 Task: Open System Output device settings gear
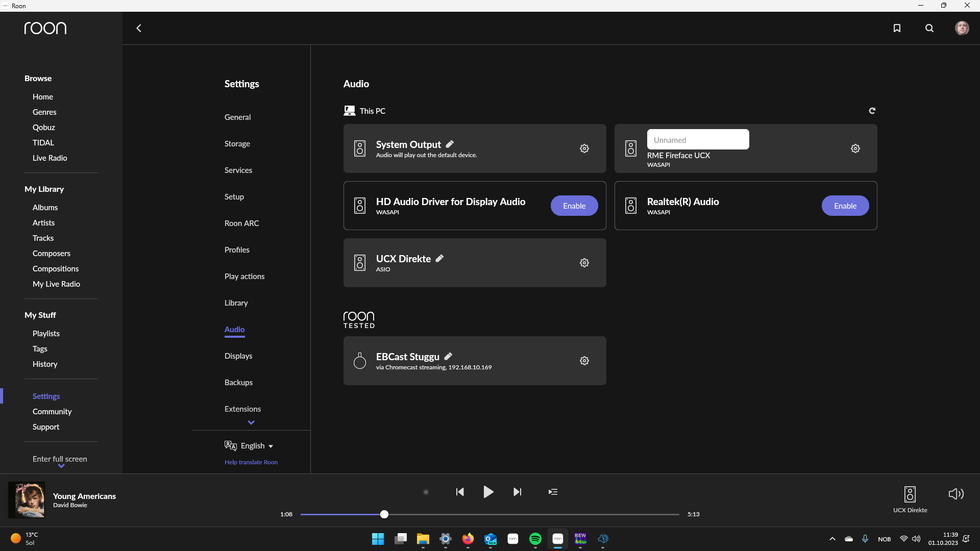coord(584,148)
